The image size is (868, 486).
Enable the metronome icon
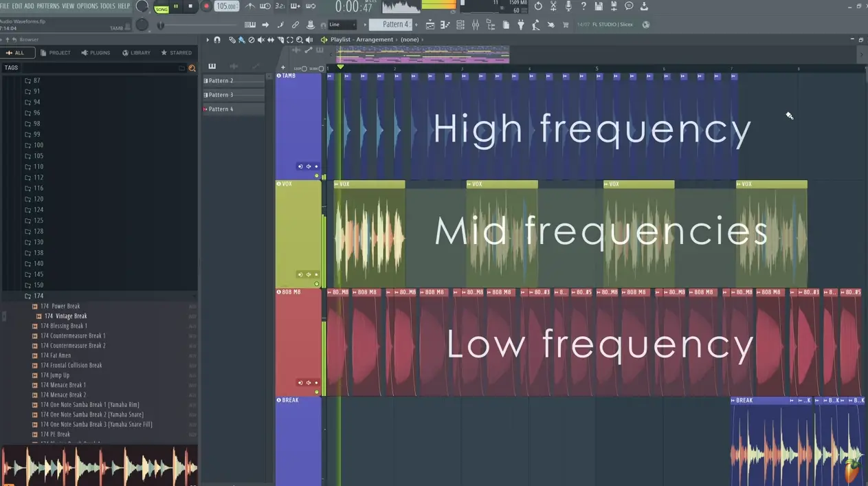tap(249, 6)
